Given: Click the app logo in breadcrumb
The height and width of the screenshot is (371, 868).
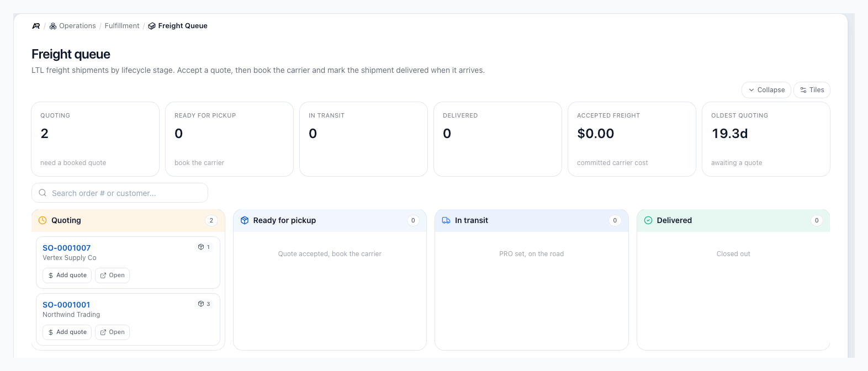Looking at the screenshot, I should click(36, 26).
